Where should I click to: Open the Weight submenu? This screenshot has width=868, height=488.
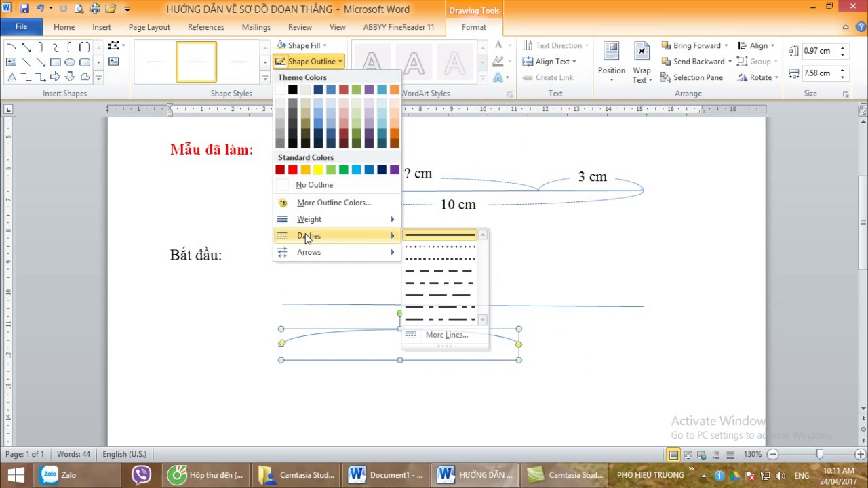(336, 219)
